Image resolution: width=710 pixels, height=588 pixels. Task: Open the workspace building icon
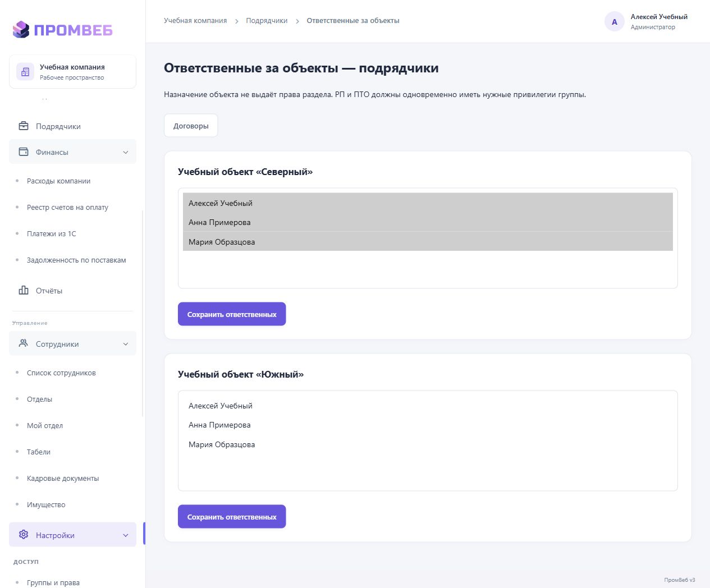point(25,72)
